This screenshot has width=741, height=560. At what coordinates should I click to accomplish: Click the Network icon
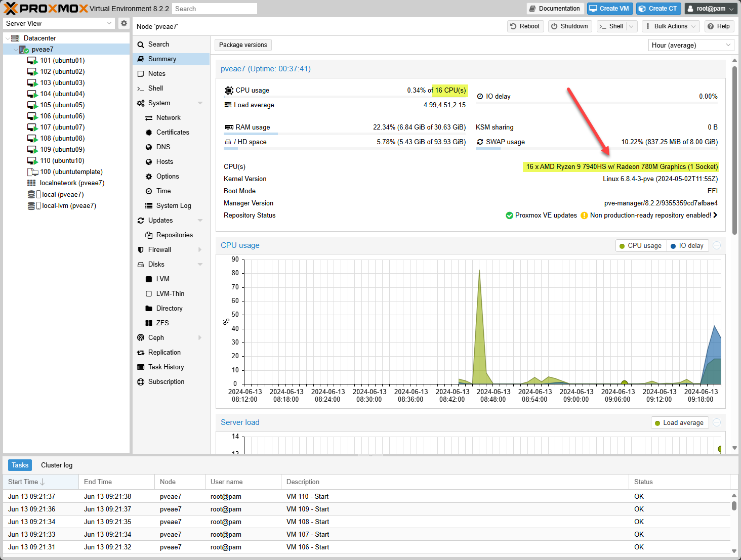click(x=149, y=118)
